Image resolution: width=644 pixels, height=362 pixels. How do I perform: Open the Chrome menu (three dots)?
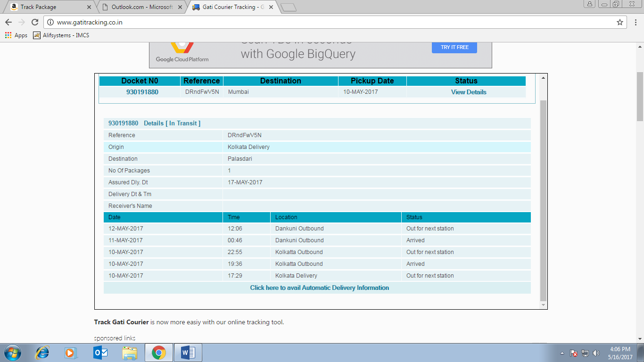tap(635, 22)
